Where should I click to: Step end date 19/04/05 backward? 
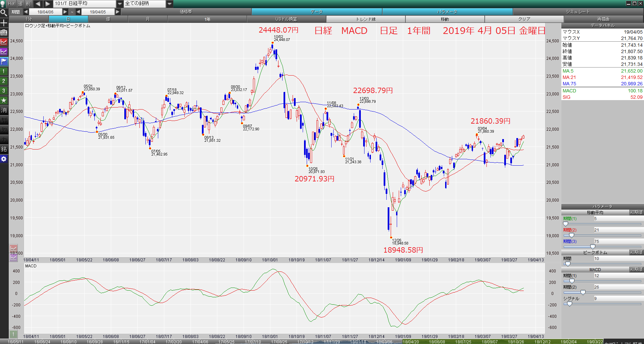click(x=78, y=12)
